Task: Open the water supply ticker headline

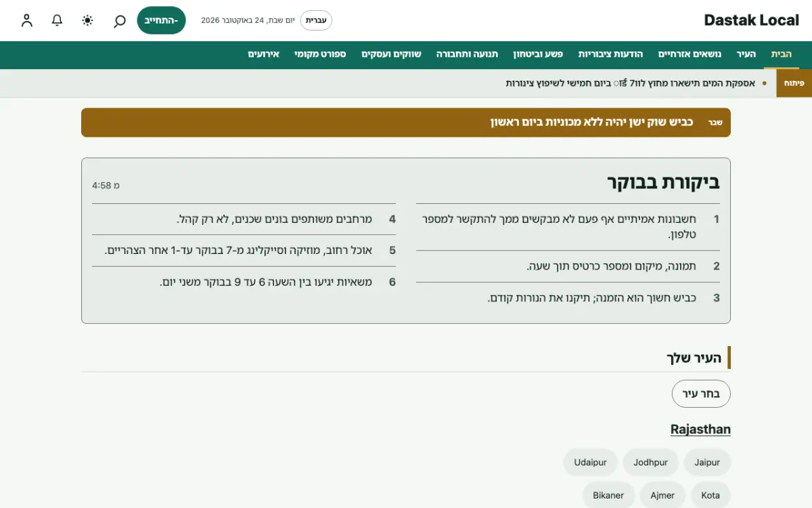Action: click(x=630, y=83)
